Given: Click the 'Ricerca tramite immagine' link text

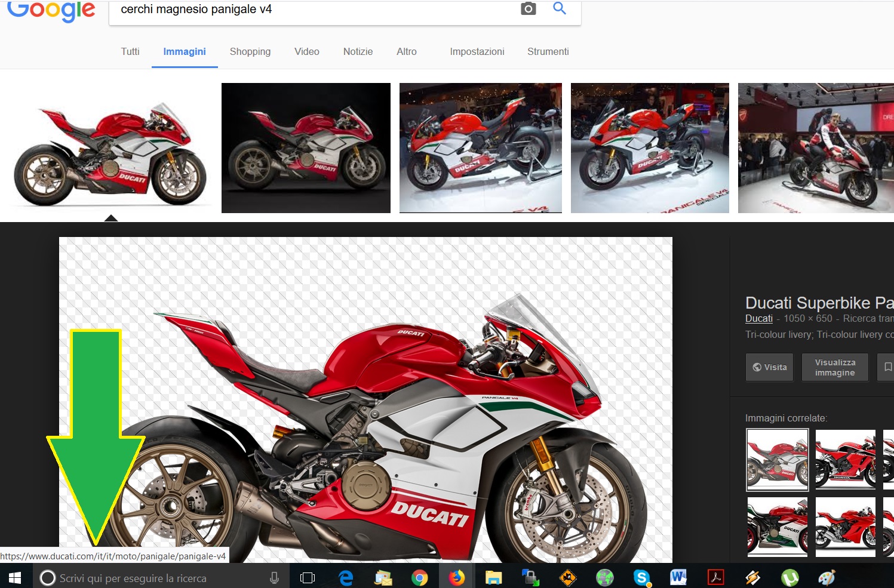Looking at the screenshot, I should pyautogui.click(x=868, y=319).
